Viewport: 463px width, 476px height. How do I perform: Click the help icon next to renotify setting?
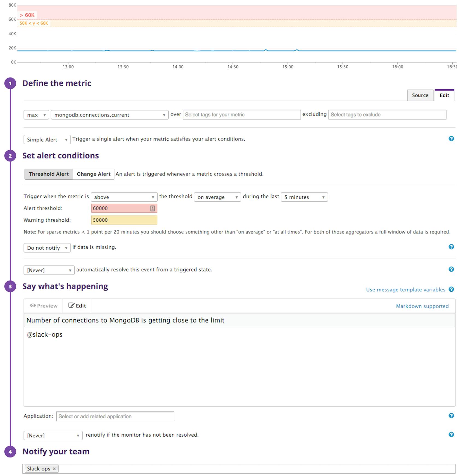click(x=451, y=435)
